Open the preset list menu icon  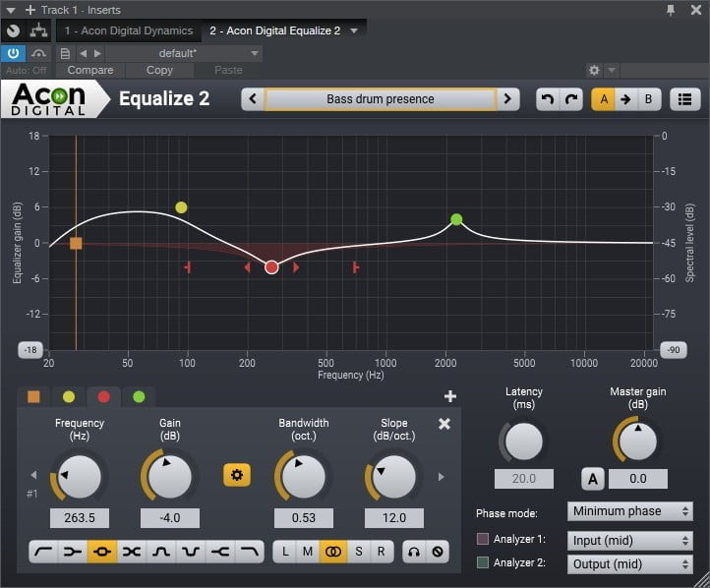click(x=684, y=99)
